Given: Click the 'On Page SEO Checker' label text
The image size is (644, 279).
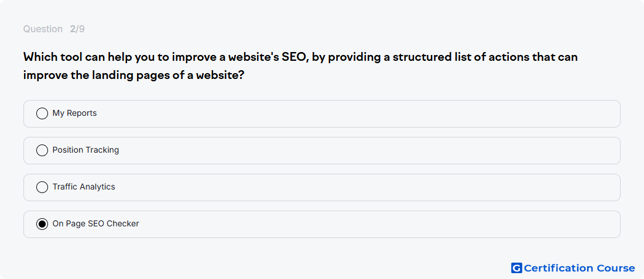Looking at the screenshot, I should point(95,224).
